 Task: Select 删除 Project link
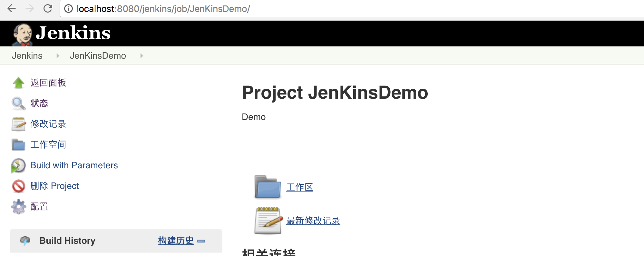pyautogui.click(x=54, y=186)
